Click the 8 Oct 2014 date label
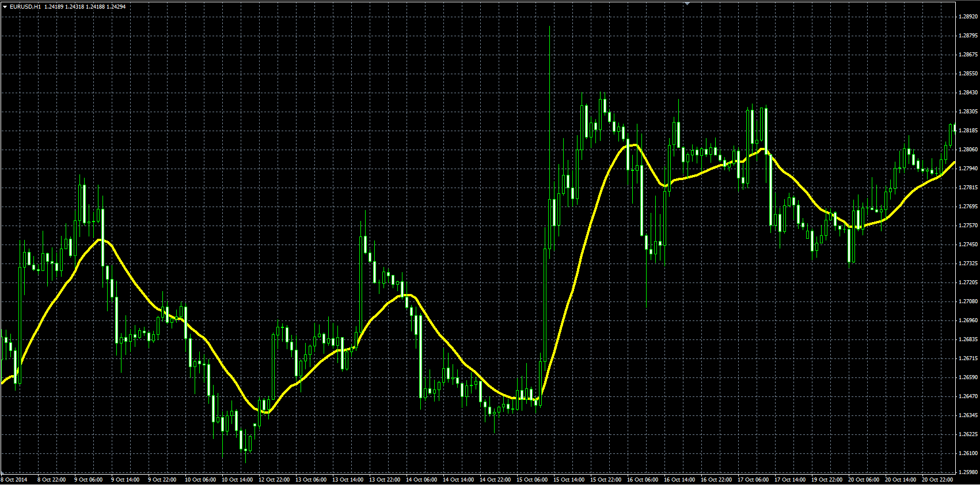Image resolution: width=980 pixels, height=485 pixels. [x=14, y=480]
